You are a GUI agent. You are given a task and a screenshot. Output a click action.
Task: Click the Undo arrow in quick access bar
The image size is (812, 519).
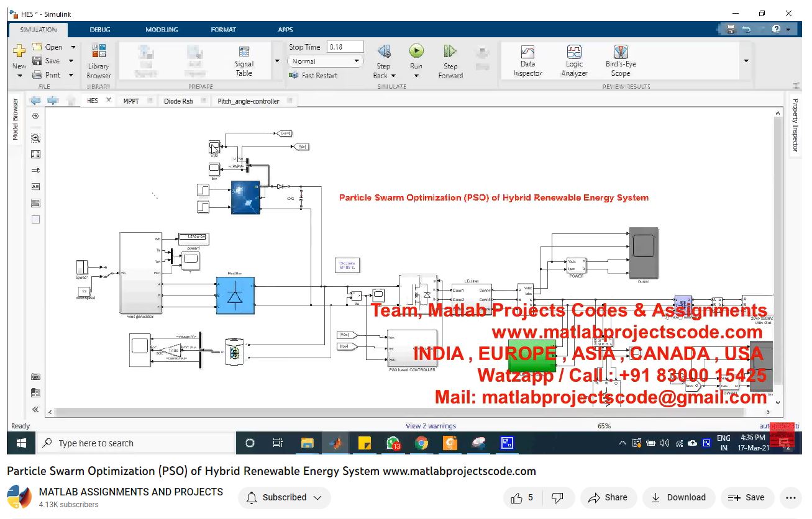pos(746,29)
